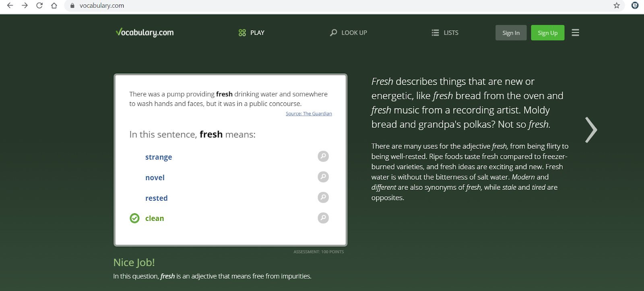The image size is (644, 291).
Task: Reload the page in the browser
Action: pos(39,6)
